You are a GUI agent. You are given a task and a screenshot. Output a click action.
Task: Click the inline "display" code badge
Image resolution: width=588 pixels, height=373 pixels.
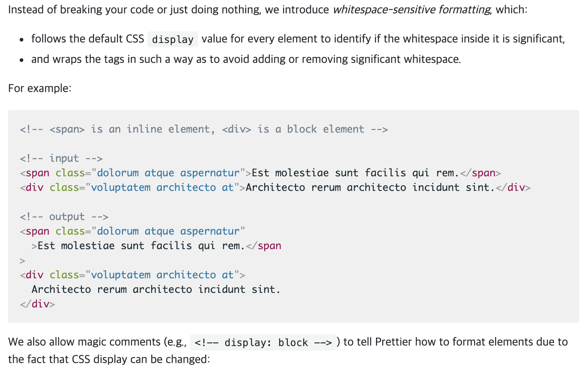tap(172, 39)
